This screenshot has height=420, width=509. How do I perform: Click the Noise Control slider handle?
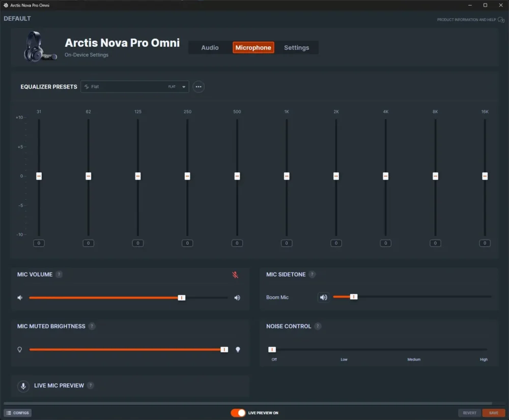click(272, 349)
